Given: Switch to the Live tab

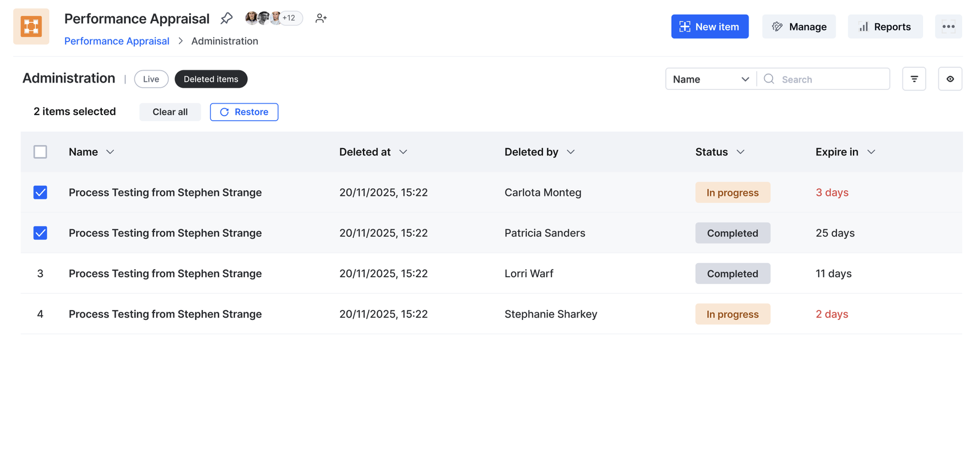Looking at the screenshot, I should tap(151, 79).
